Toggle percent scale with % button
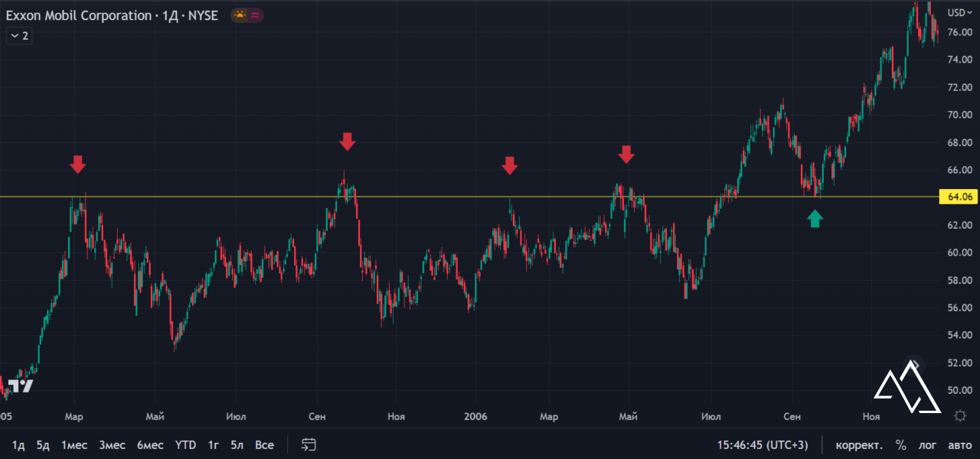980x459 pixels. pos(901,444)
